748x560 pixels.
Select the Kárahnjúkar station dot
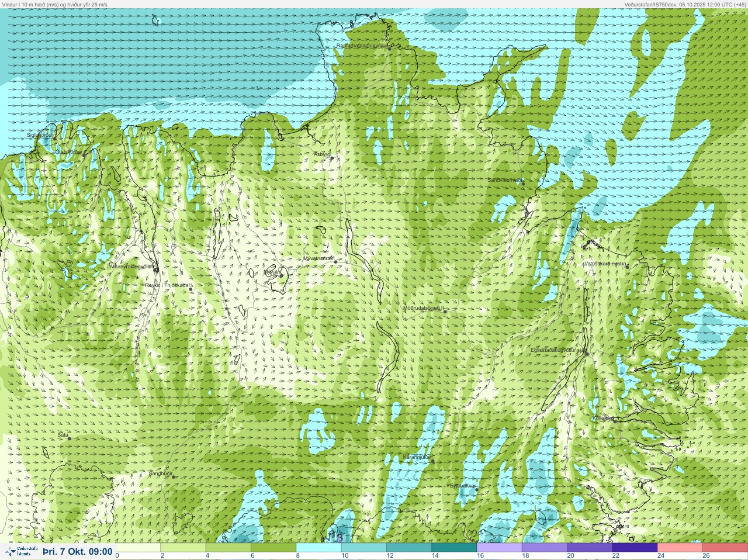coord(433,461)
